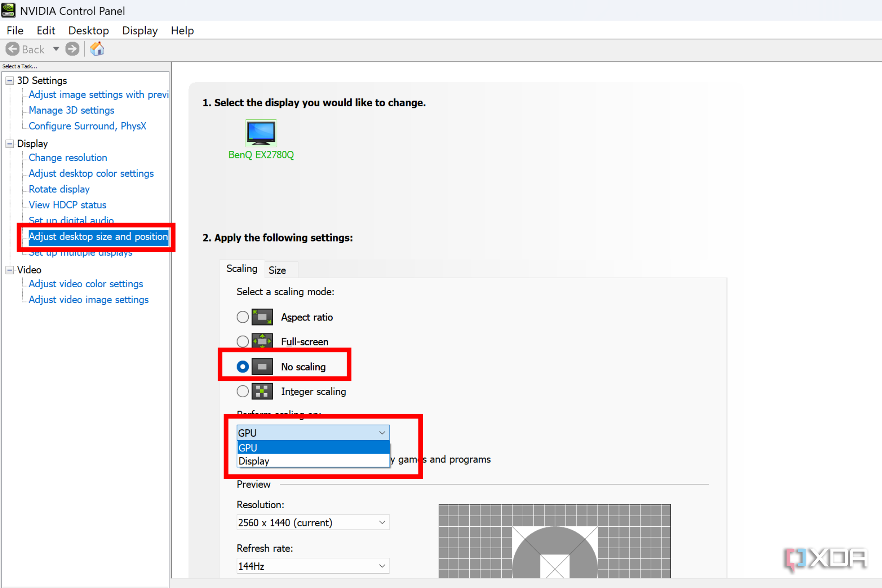Screen dimensions: 882x588
Task: Click the No scaling mode icon
Action: pyautogui.click(x=262, y=367)
